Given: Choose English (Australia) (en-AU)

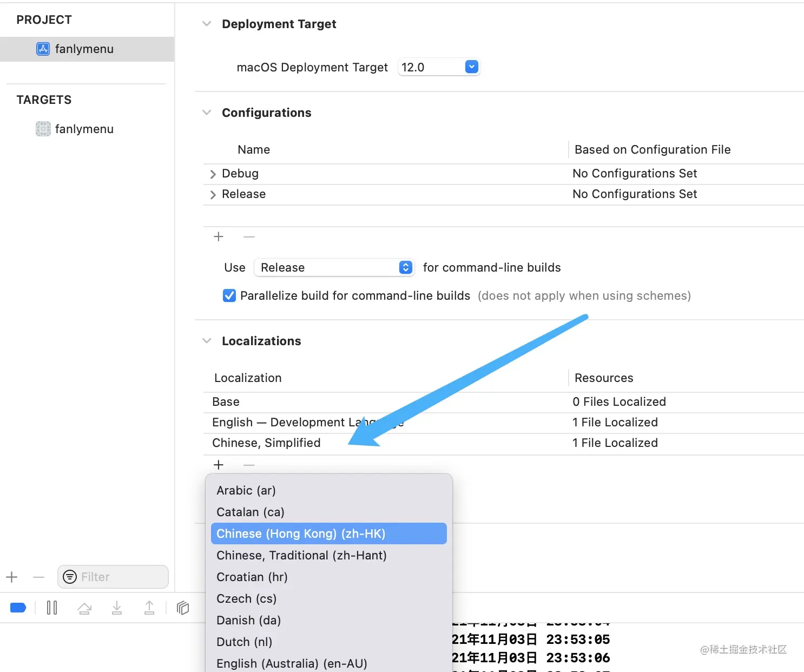Looking at the screenshot, I should [x=329, y=663].
